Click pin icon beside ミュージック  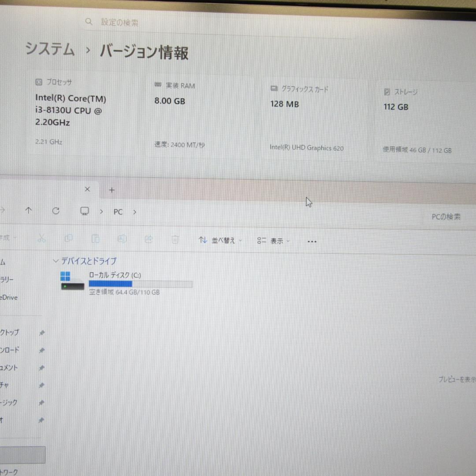click(41, 403)
